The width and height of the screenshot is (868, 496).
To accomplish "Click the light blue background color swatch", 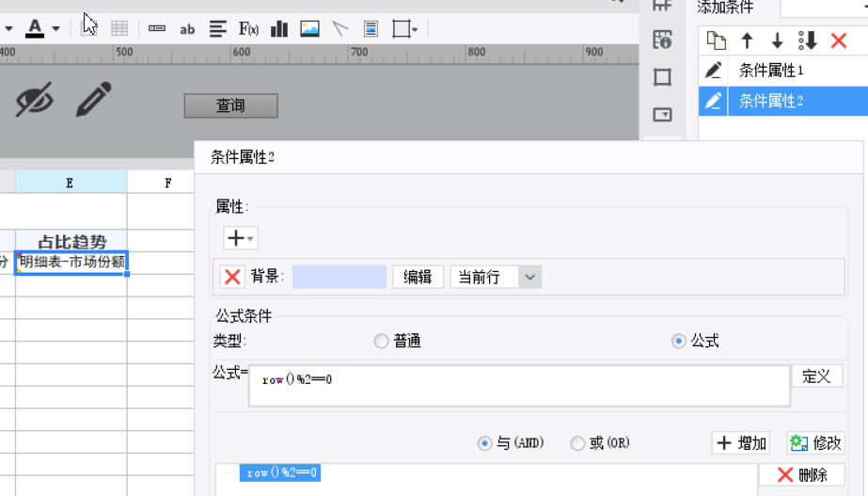I will click(339, 277).
